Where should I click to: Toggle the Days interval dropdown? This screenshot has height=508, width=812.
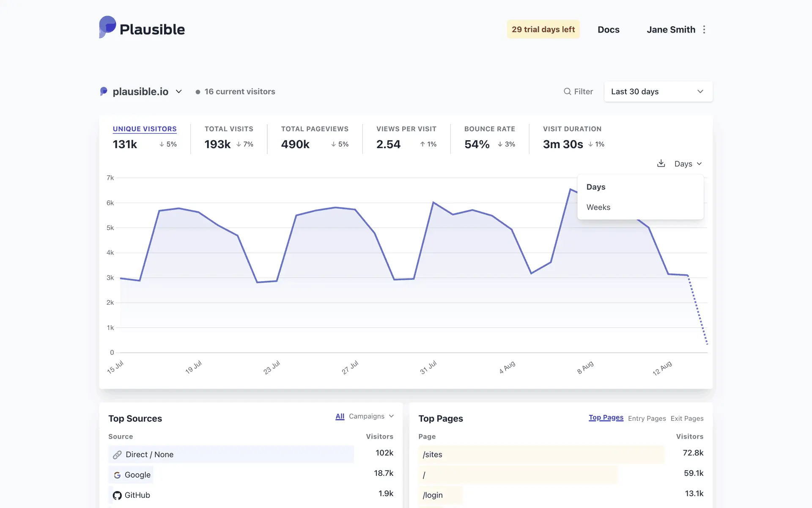coord(688,164)
